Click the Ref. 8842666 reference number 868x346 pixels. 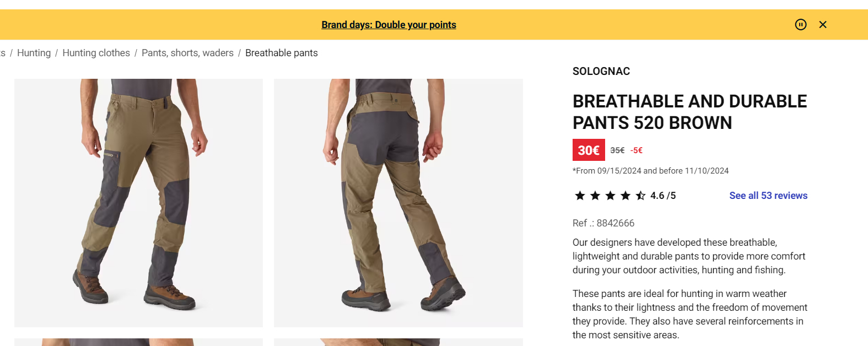pos(603,223)
